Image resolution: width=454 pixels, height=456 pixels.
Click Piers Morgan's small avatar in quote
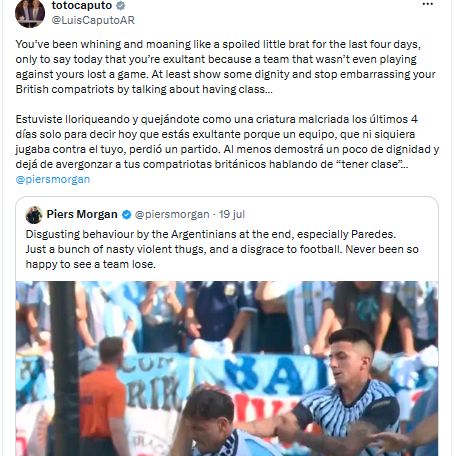34,215
